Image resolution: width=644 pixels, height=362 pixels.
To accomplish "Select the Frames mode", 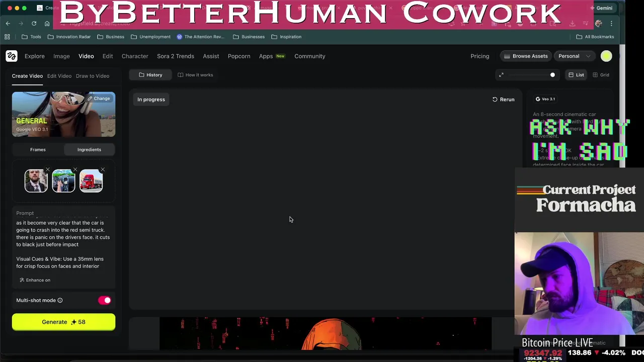I will click(38, 149).
